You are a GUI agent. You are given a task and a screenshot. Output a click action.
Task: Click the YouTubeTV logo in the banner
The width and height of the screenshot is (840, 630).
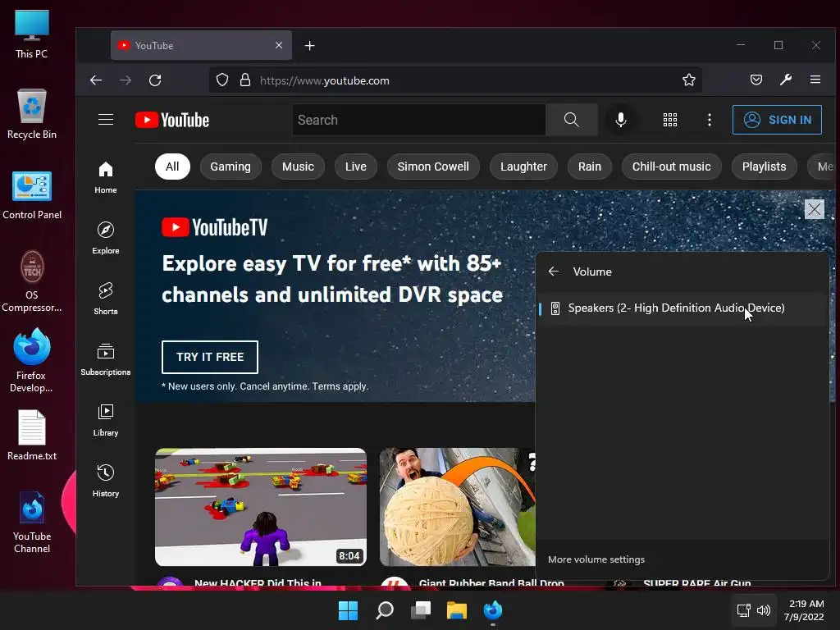(x=214, y=227)
